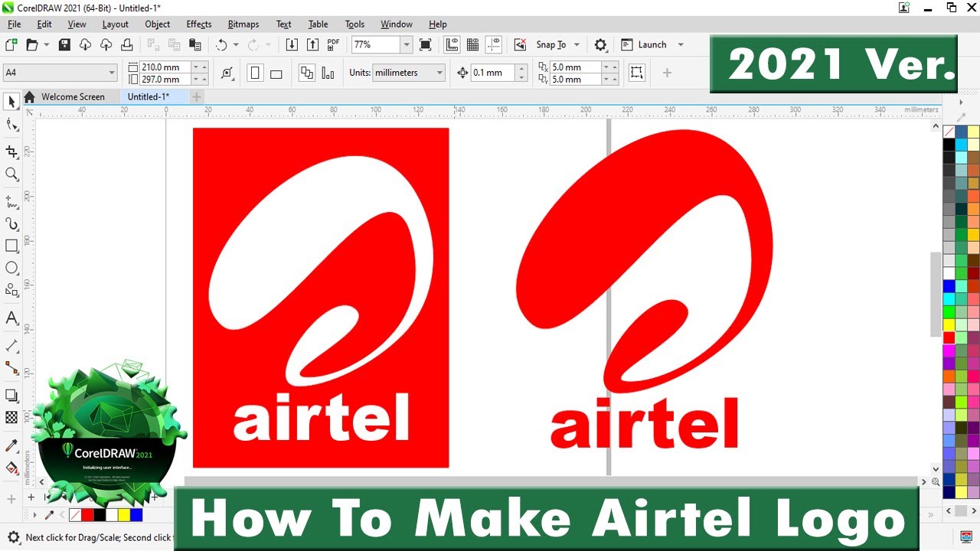Click the page width 210.0 mm field
The height and width of the screenshot is (551, 980).
[x=165, y=67]
